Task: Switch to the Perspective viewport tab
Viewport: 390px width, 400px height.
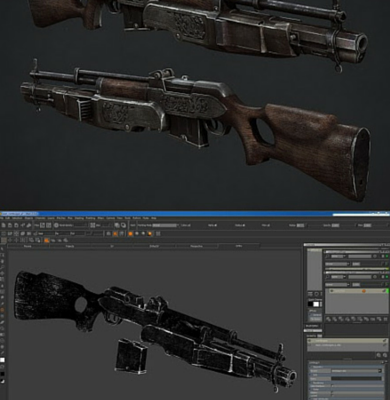Action: pos(196,246)
